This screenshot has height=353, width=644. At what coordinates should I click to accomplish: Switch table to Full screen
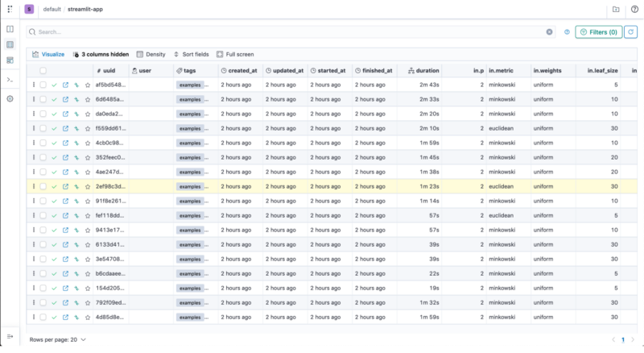click(235, 54)
